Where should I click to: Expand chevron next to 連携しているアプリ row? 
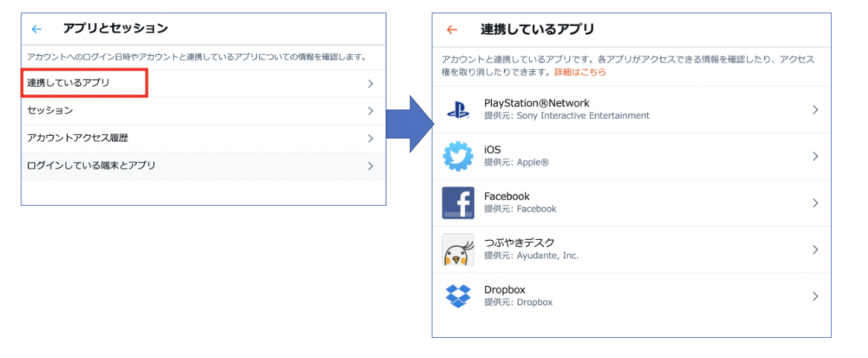pos(370,83)
